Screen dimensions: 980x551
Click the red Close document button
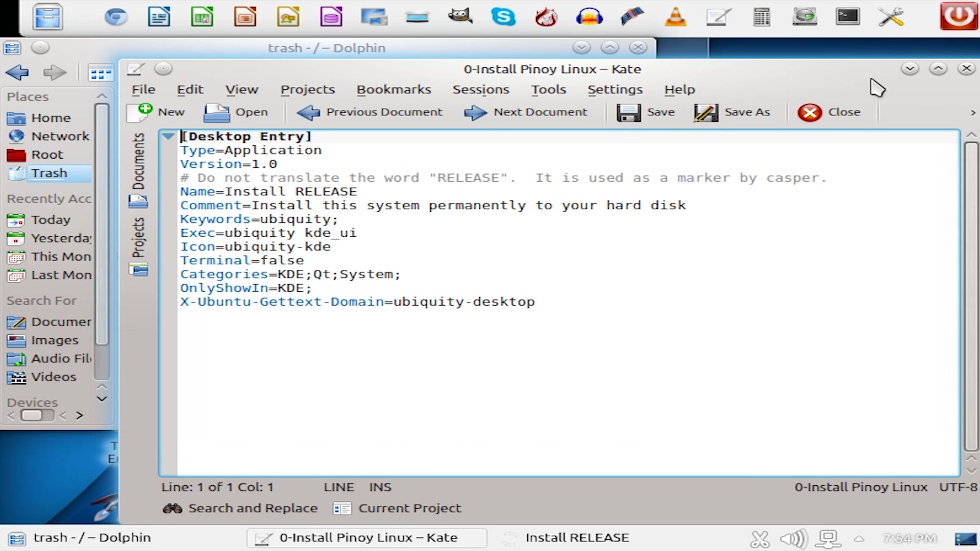(x=829, y=112)
